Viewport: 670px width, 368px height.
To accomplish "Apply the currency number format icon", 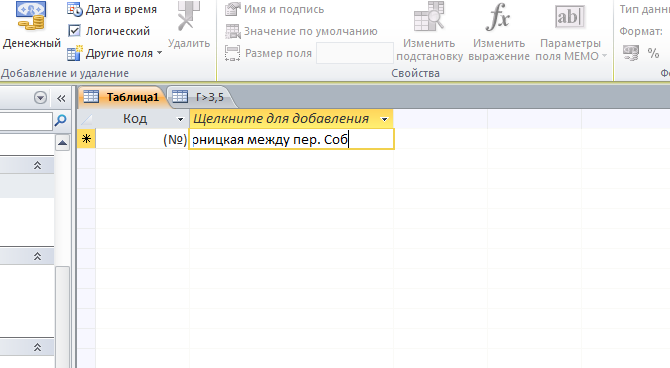I will click(631, 53).
